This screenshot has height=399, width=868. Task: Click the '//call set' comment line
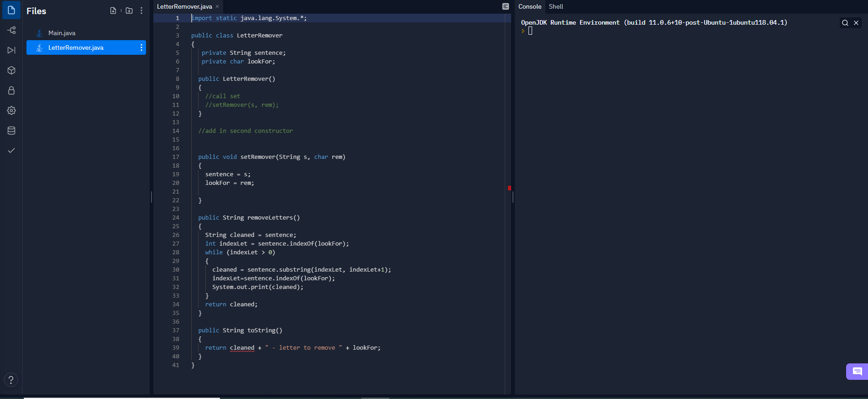click(x=223, y=96)
